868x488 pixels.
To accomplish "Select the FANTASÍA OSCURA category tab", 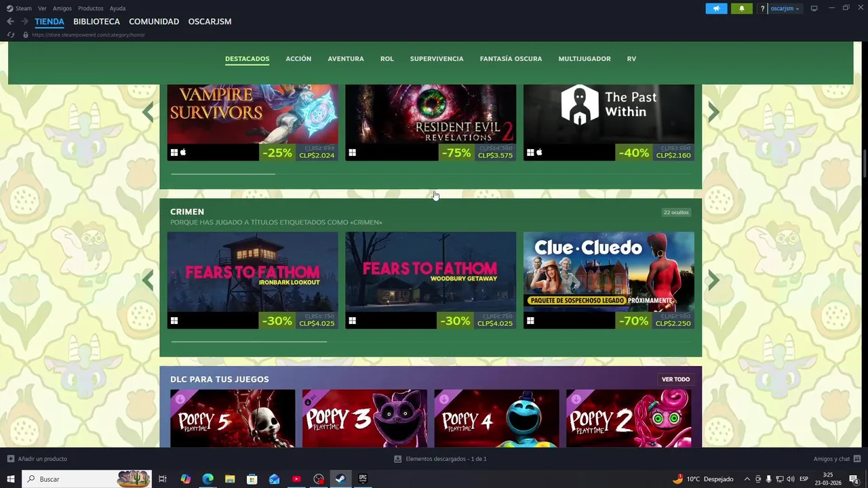I will (x=511, y=59).
